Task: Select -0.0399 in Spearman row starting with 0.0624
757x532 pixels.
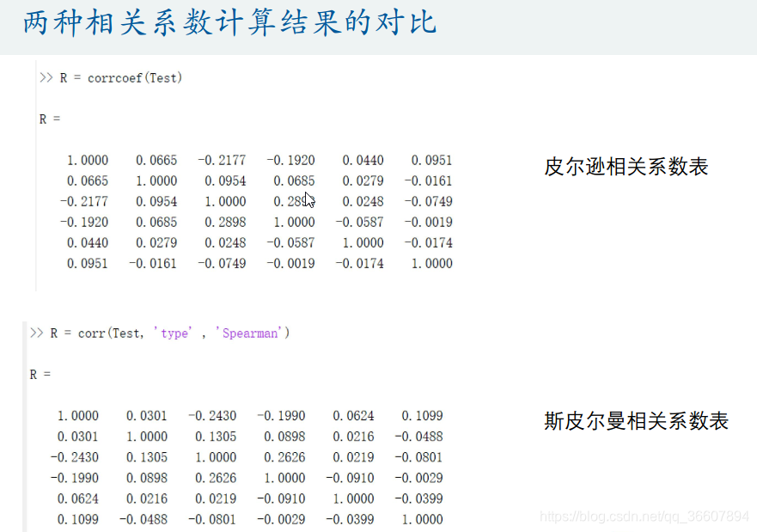Action: pos(418,498)
